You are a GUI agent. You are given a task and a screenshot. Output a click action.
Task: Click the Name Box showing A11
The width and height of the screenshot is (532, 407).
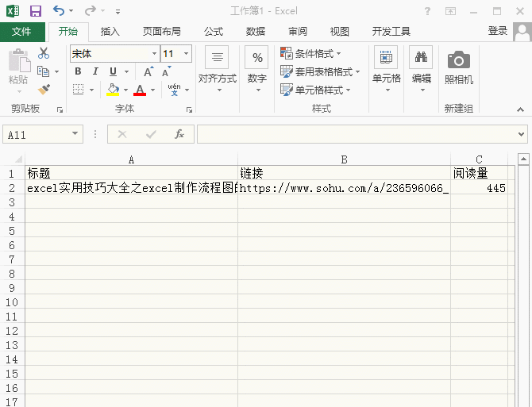coord(37,135)
